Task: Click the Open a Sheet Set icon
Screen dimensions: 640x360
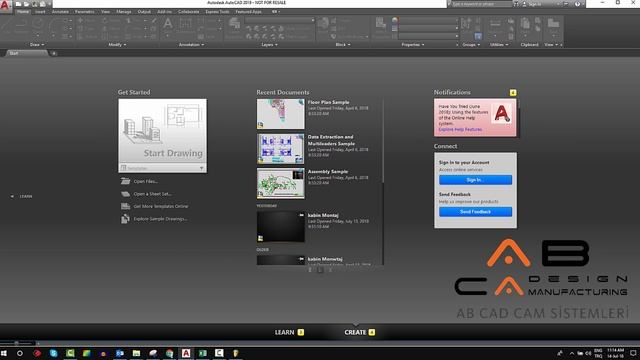Action: (125, 193)
